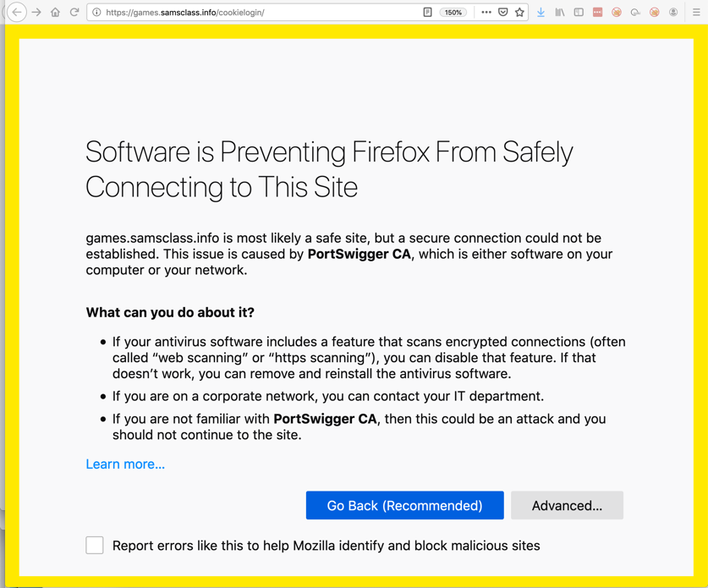Toggle the sidebar view

coord(579,13)
